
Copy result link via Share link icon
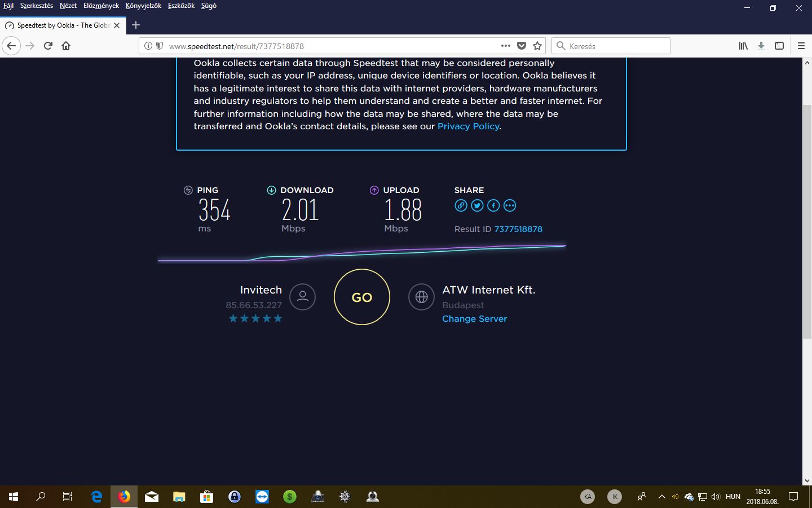point(461,205)
